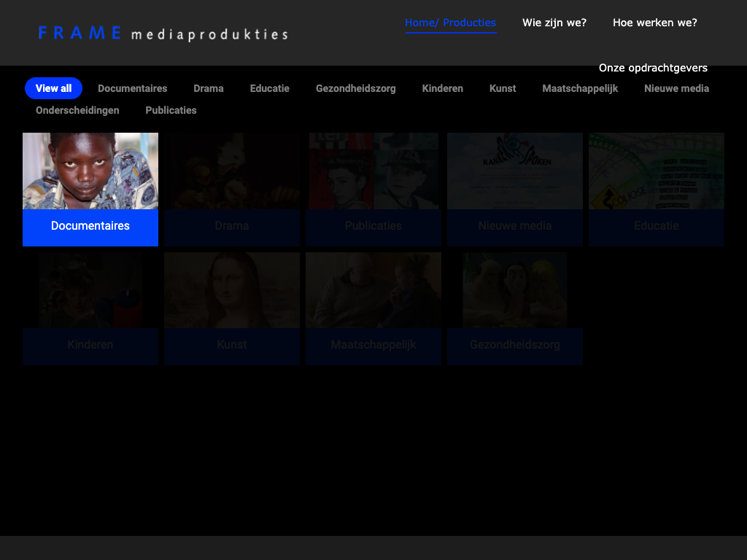Image resolution: width=747 pixels, height=560 pixels.
Task: Click the FRAME mediaprodukties logo
Action: pos(163,34)
